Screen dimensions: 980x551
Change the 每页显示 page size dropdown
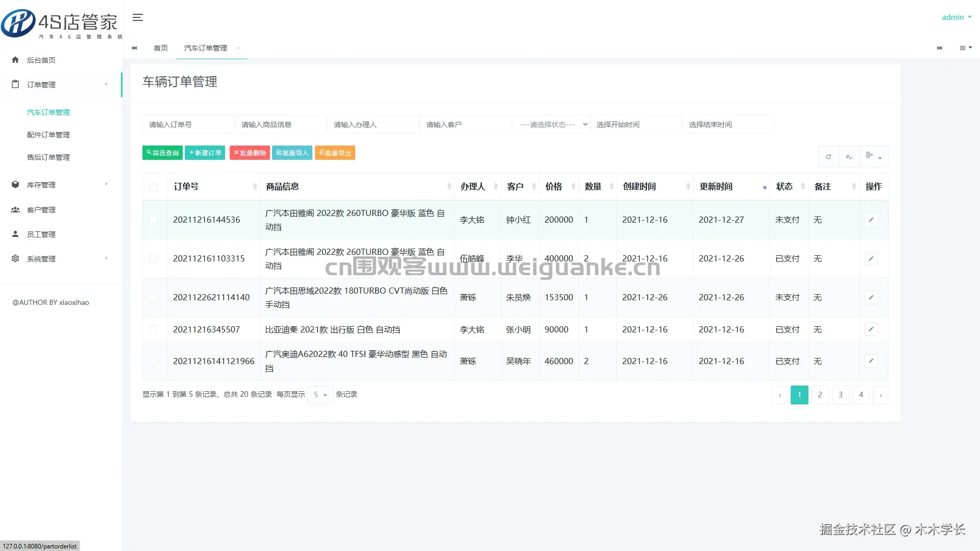coord(321,395)
